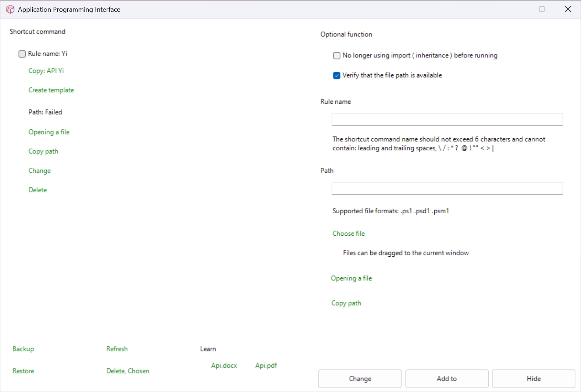Click green 'Change' link for rule Yi

pyautogui.click(x=40, y=171)
